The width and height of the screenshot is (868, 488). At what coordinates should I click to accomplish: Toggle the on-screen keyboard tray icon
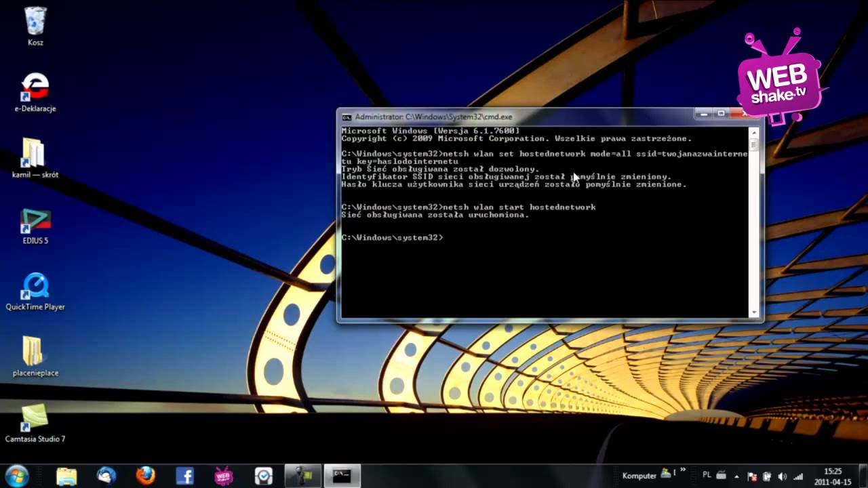point(722,475)
